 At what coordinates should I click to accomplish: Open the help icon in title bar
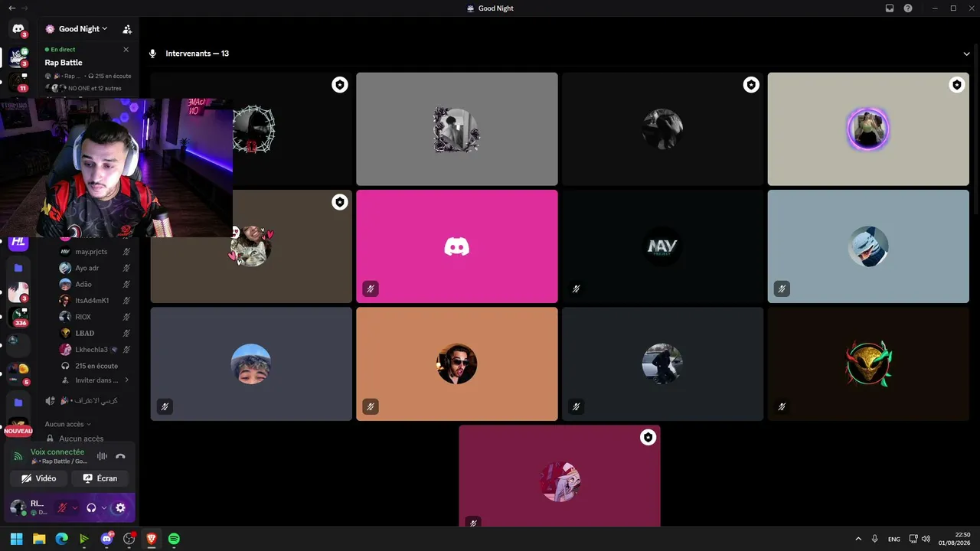pyautogui.click(x=908, y=8)
